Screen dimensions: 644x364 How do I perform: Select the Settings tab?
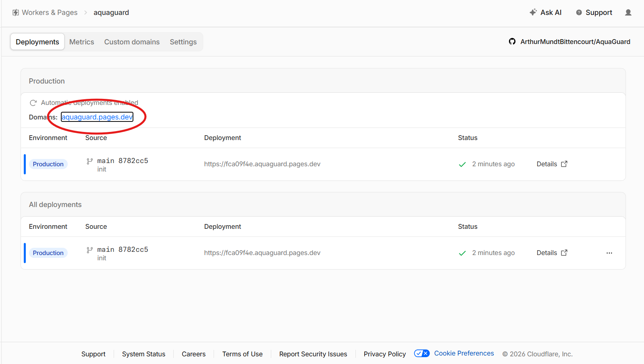[x=183, y=42]
